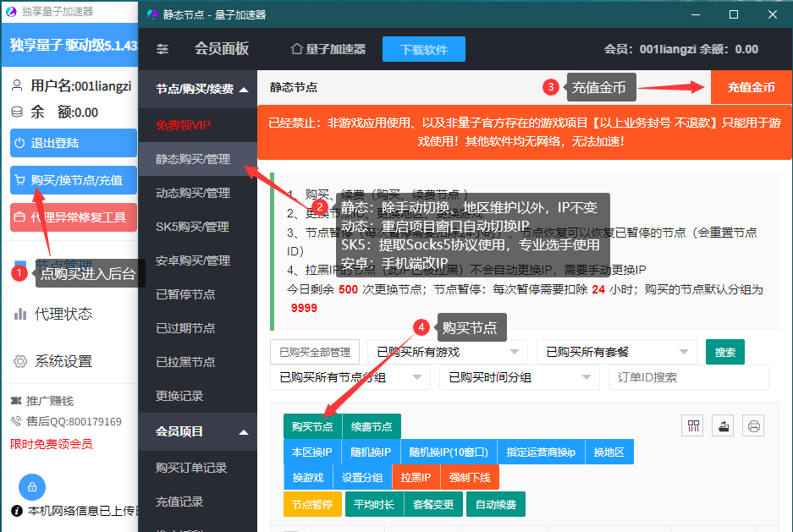Open the 已购买时间分组 dropdown
793x532 pixels.
point(520,377)
